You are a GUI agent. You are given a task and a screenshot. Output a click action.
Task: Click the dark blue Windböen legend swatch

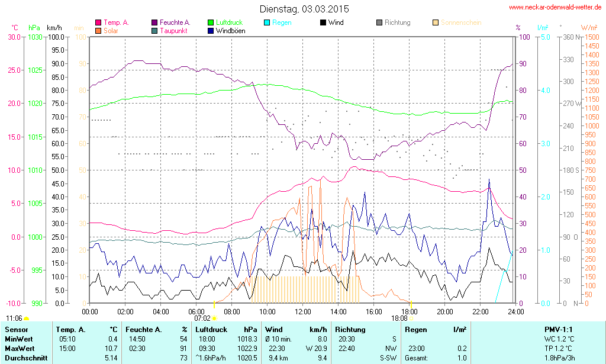tap(211, 31)
